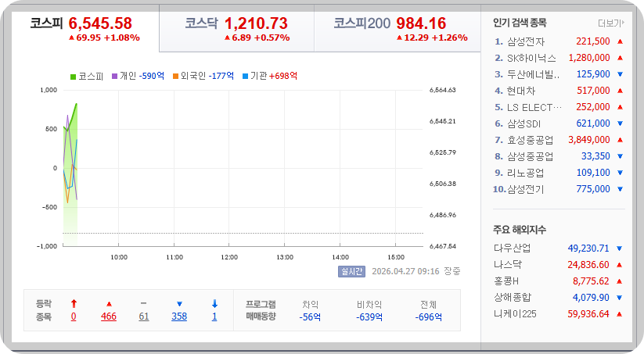Open 효성중공업 stock entry
This screenshot has height=354, width=644.
coord(531,140)
